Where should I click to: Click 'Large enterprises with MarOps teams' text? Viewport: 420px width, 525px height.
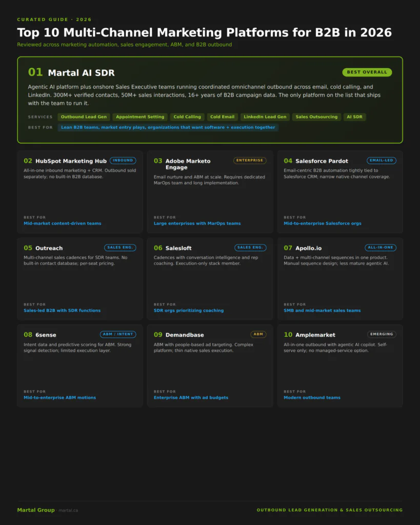(197, 224)
